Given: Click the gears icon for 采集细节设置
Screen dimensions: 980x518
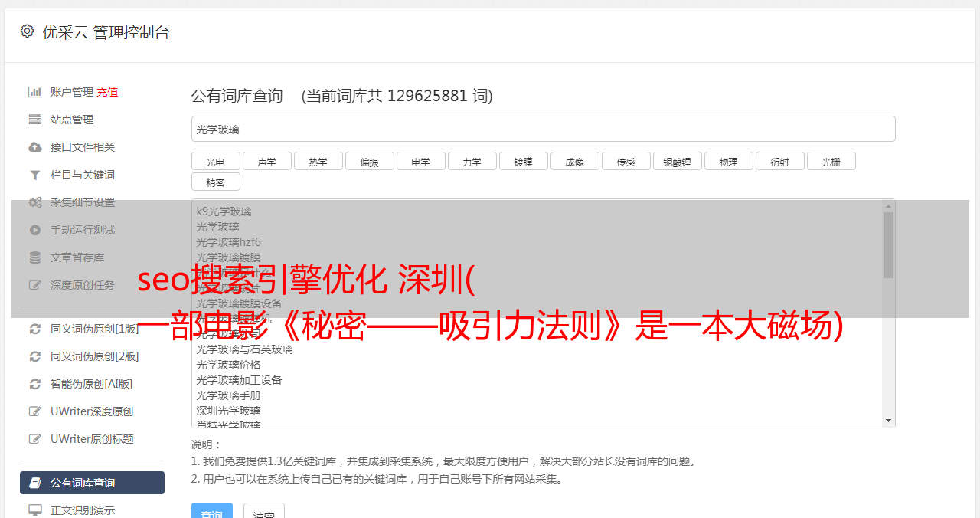Looking at the screenshot, I should pos(34,202).
